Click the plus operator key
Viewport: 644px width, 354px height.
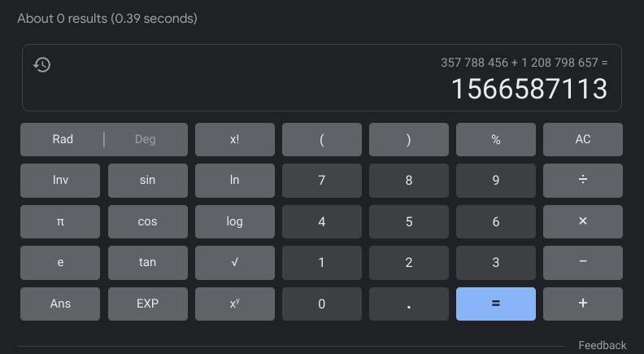pyautogui.click(x=583, y=304)
